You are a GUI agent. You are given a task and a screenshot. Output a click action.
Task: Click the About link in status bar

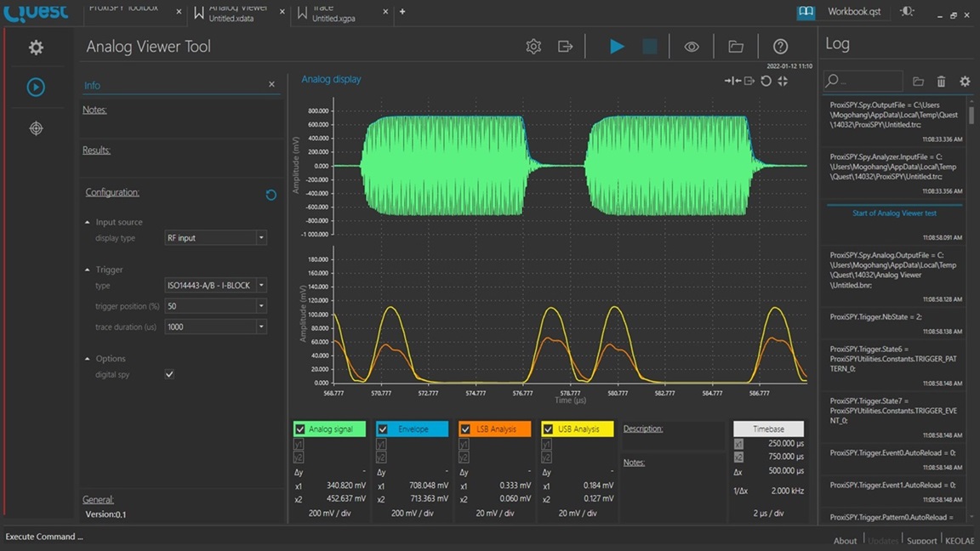click(x=845, y=541)
